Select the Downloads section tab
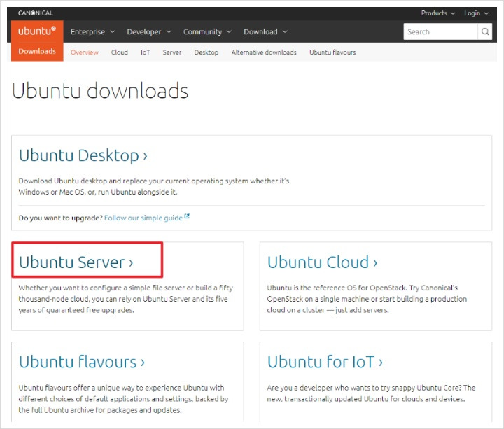This screenshot has width=504, height=429. pos(37,51)
